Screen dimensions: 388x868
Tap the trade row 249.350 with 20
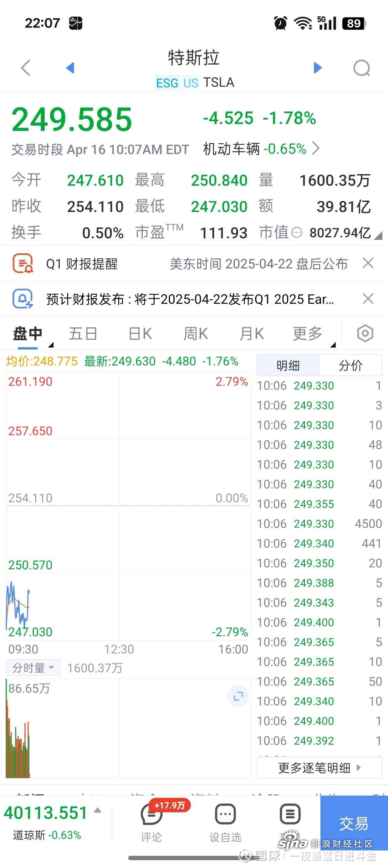tap(319, 563)
